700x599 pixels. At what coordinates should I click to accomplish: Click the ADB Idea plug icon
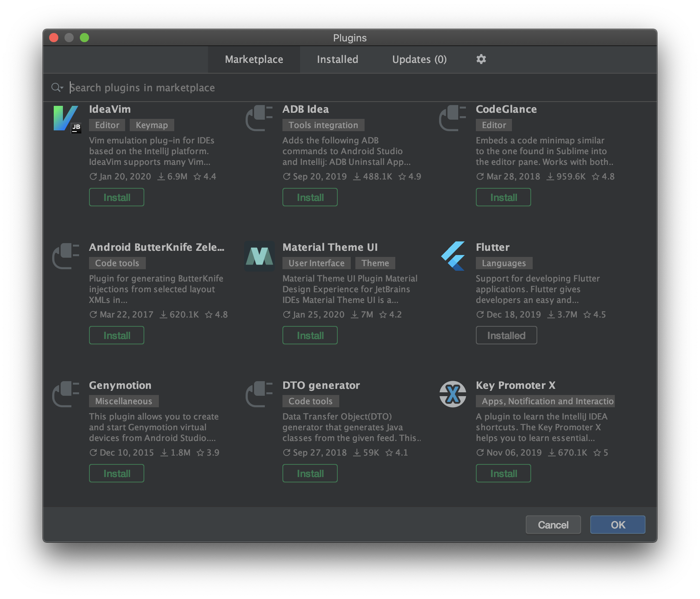tap(259, 118)
